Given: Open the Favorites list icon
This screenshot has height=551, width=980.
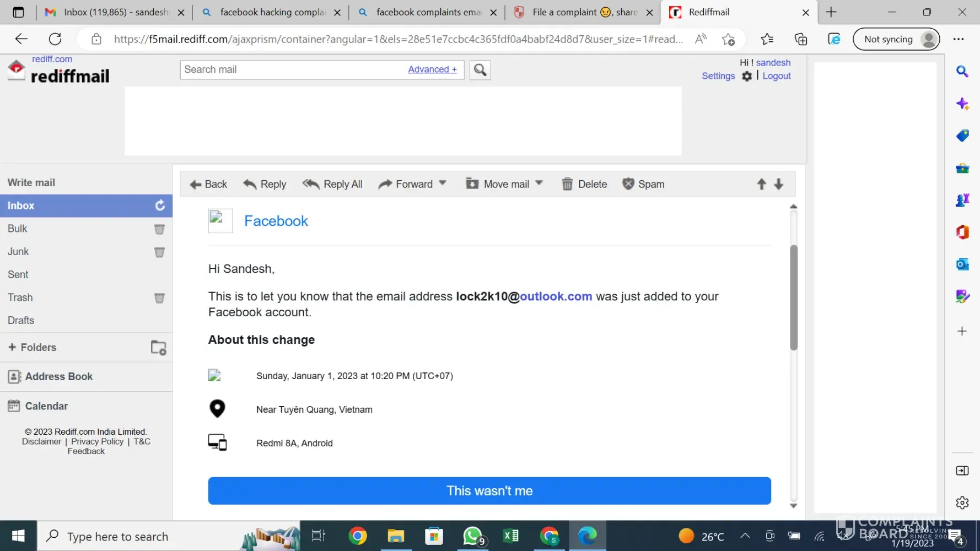Looking at the screenshot, I should (767, 39).
